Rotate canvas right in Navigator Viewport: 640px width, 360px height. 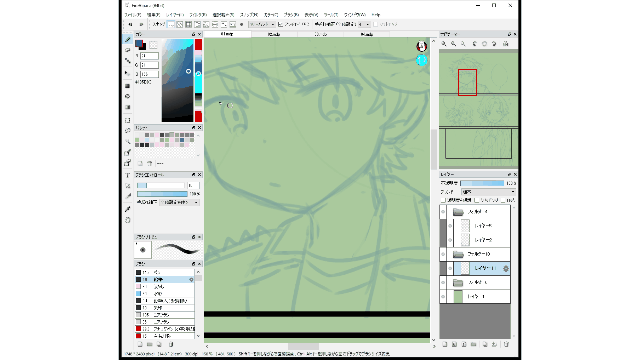tap(494, 44)
